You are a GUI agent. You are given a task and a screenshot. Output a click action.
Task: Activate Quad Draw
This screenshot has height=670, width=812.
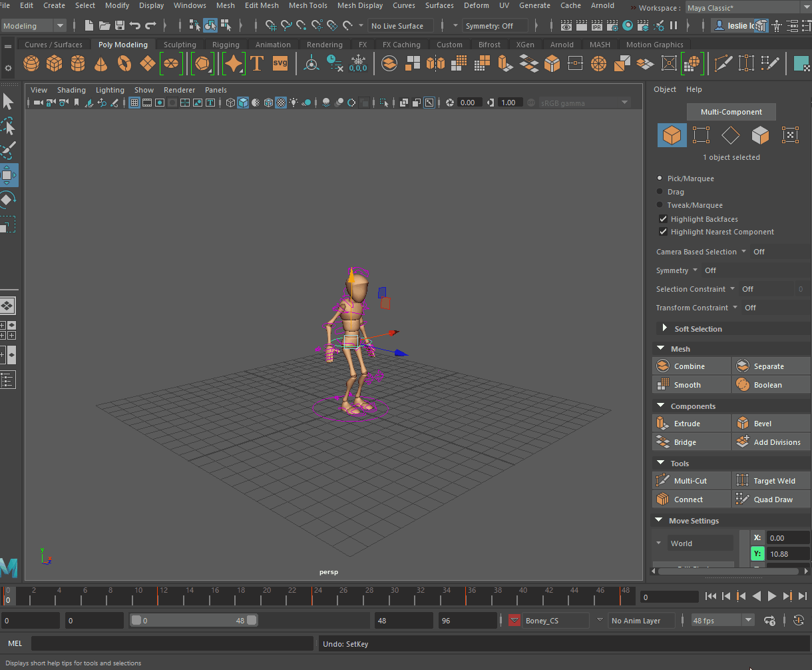coord(771,499)
